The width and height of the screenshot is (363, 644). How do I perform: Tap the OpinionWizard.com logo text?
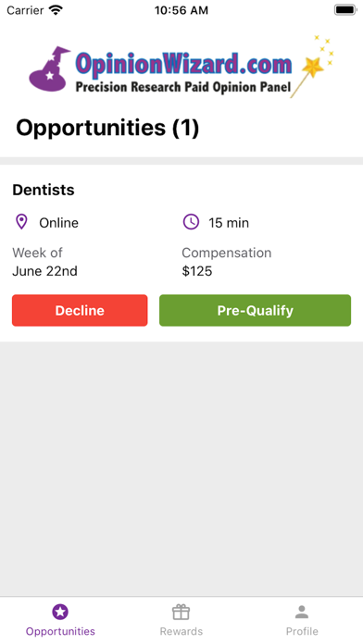183,65
